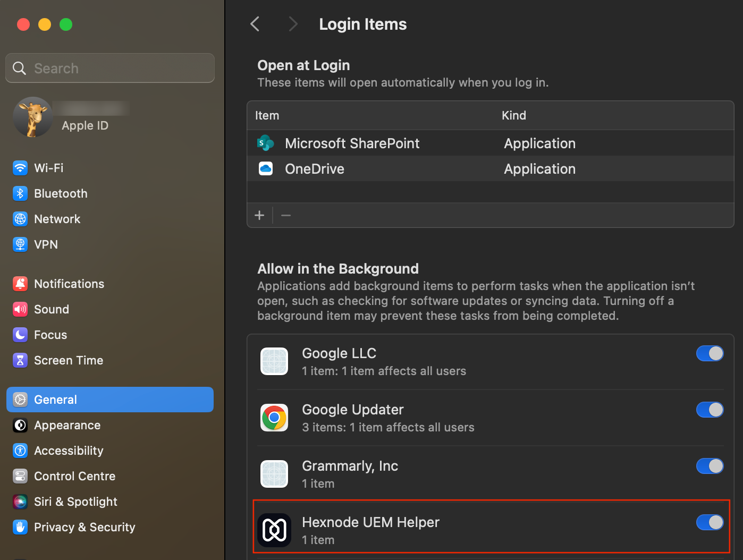Click the Control Centre icon
Viewport: 743px width, 560px height.
click(x=20, y=476)
